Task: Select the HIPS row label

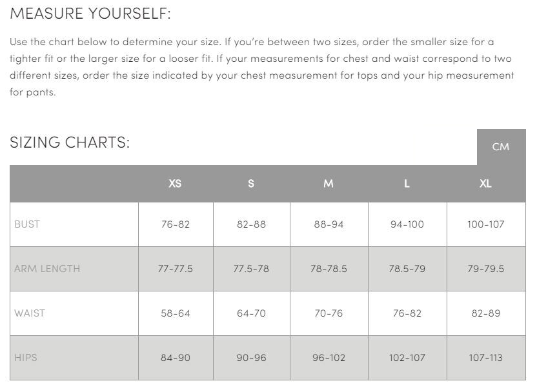Action: pos(26,358)
